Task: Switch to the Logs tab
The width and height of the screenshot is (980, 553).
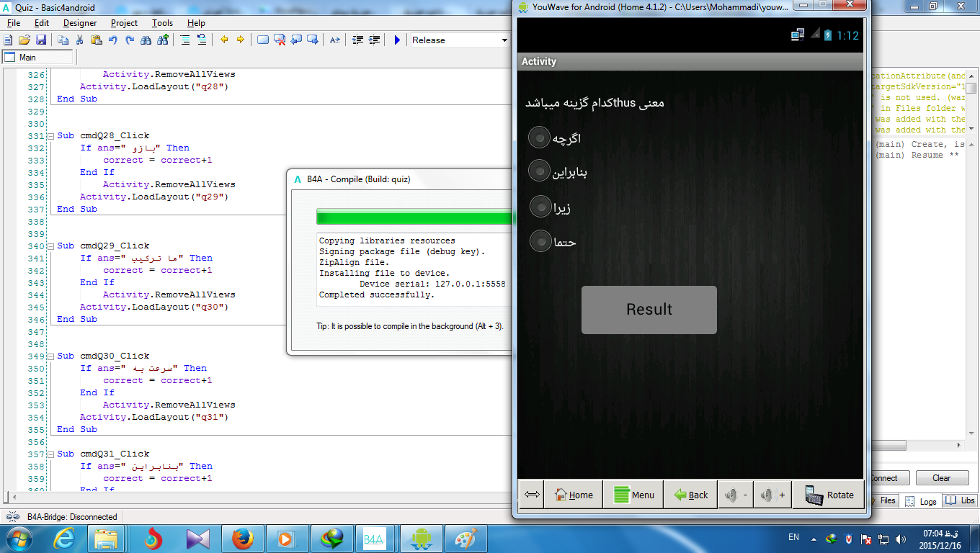Action: click(x=921, y=501)
